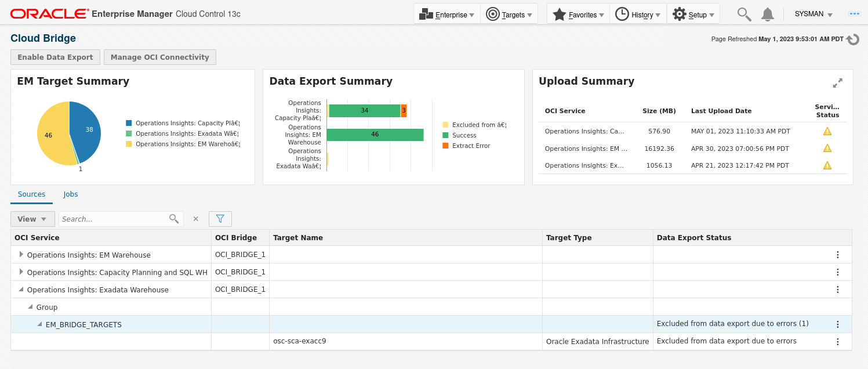868x369 pixels.
Task: Open the Favorites menu
Action: (x=578, y=14)
